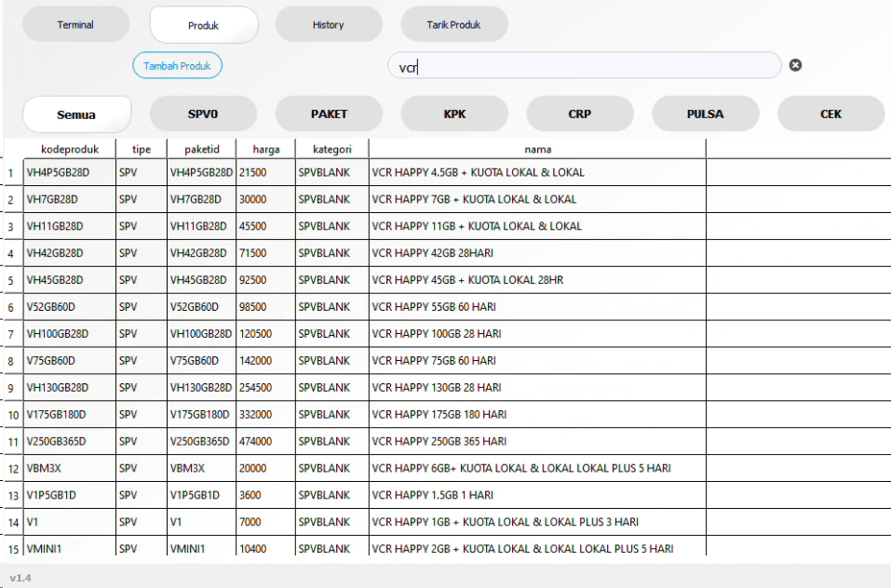The height and width of the screenshot is (588, 891).
Task: Select the KPK product filter
Action: (453, 114)
